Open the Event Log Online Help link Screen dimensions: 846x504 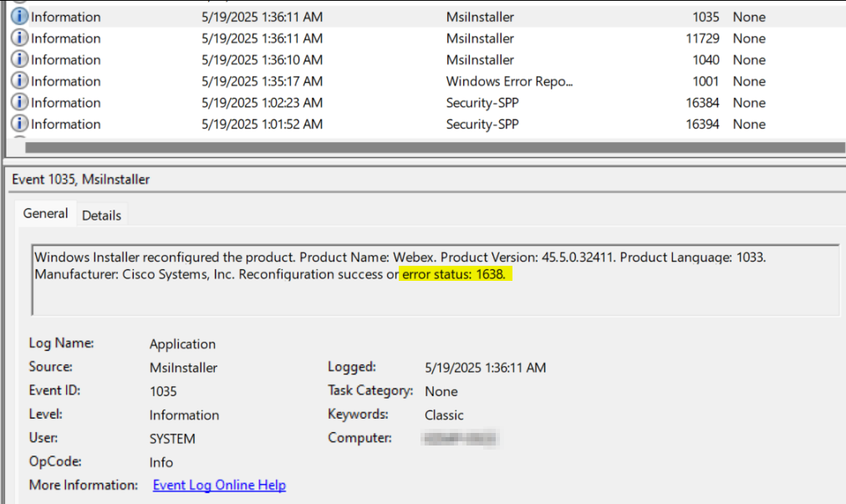[x=219, y=485]
